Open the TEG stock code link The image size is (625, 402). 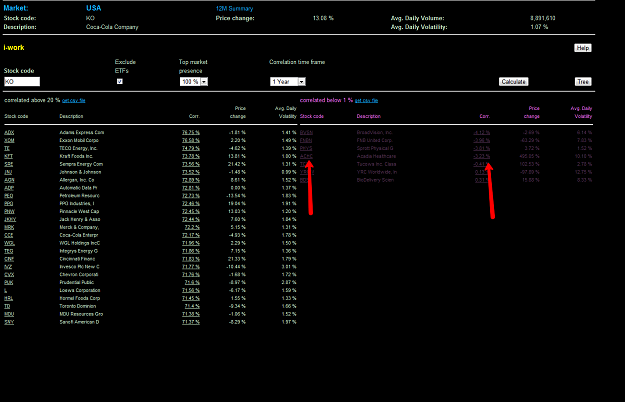9,251
